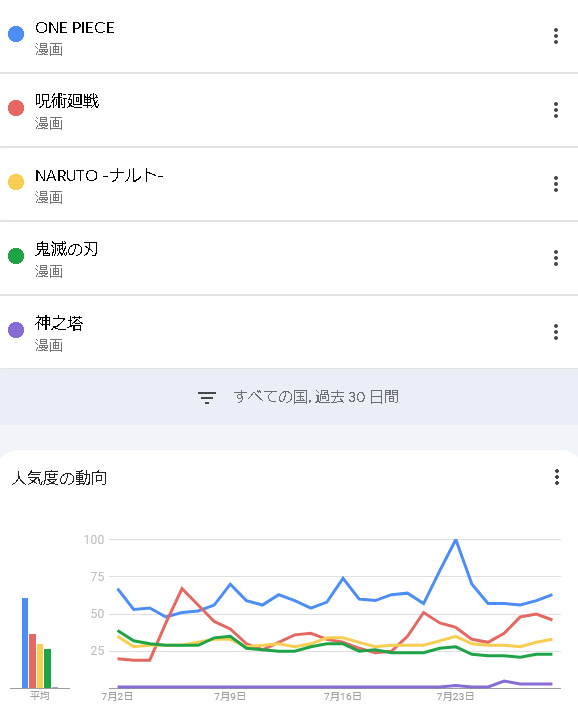Select the 神之塔 search term
Viewport: 578px width, 717px height.
[59, 323]
